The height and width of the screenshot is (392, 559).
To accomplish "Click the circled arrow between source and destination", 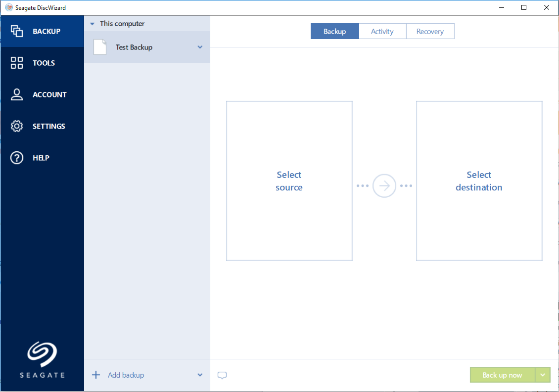I will 384,186.
